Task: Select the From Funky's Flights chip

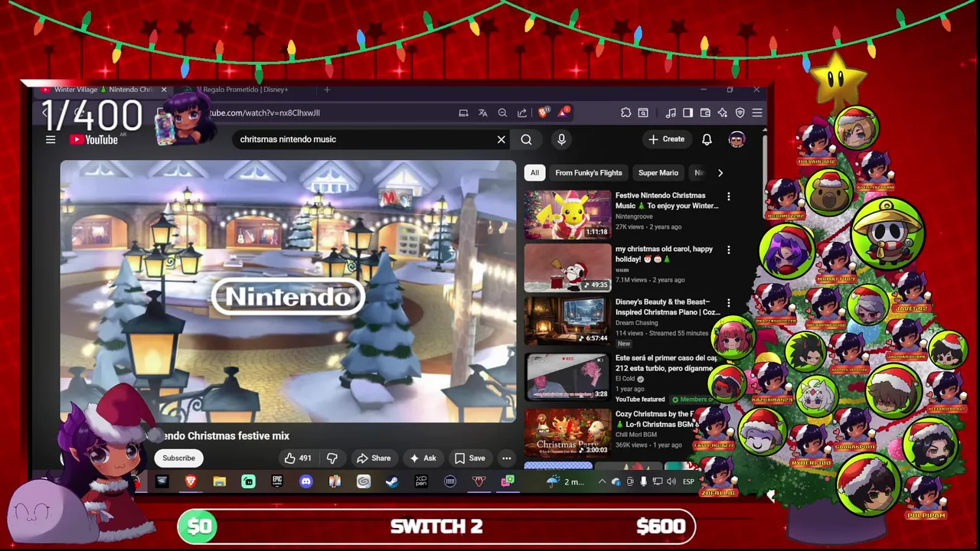Action: point(589,173)
